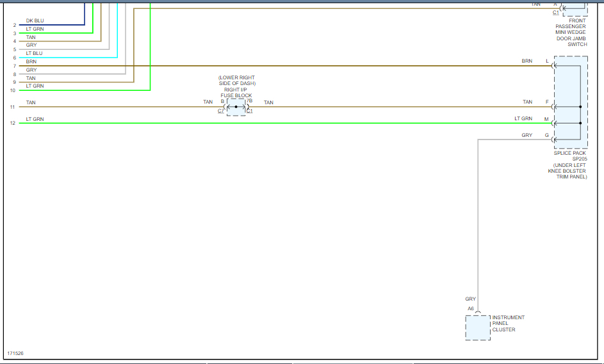Click the diagram number 171526
The image size is (604, 364).
point(15,353)
